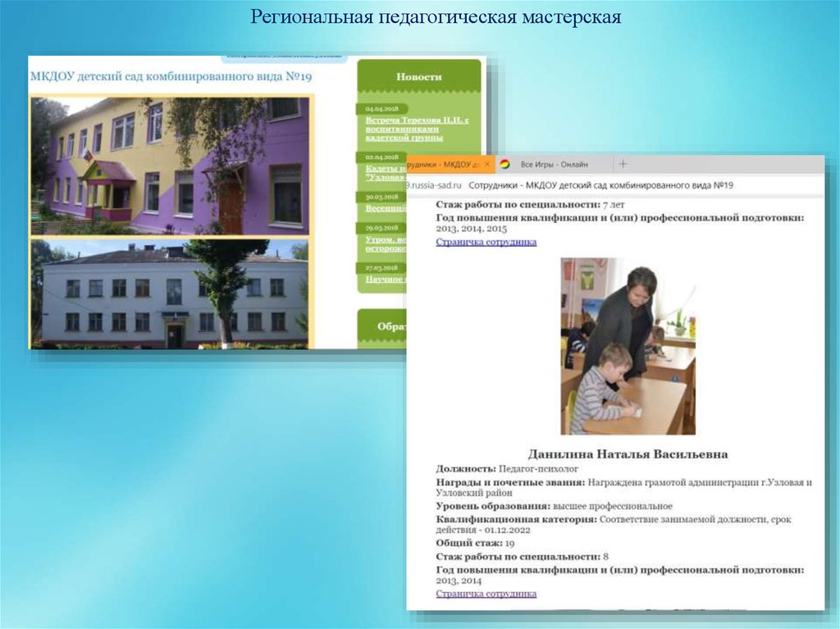Click the text Должность: Педагог-психолог
This screenshot has height=629, width=840.
[x=507, y=469]
